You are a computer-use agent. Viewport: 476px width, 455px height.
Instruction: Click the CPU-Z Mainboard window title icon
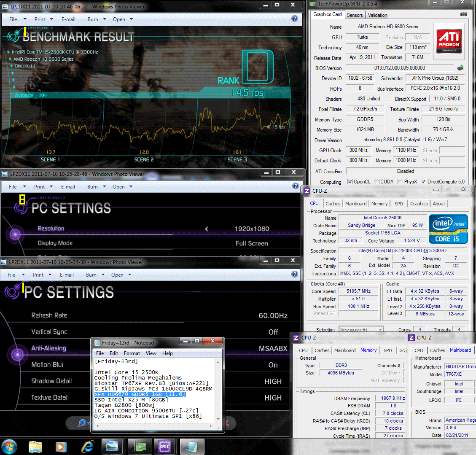[411, 337]
